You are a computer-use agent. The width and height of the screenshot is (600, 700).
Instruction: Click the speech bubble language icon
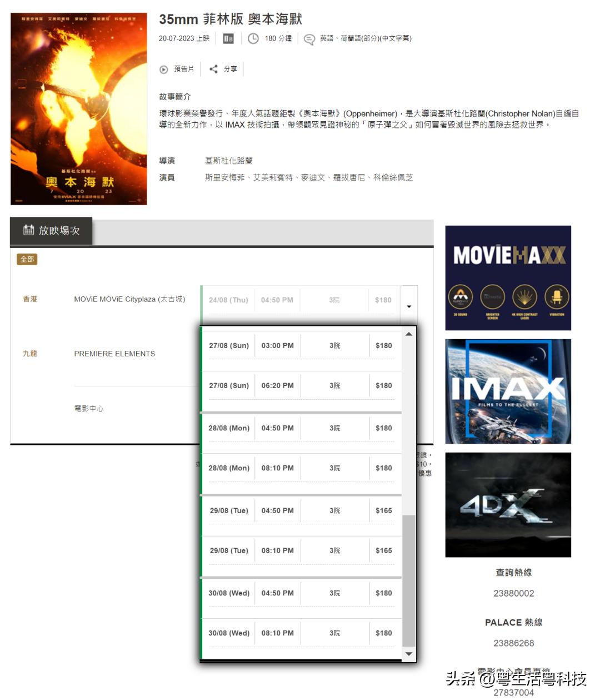point(308,39)
